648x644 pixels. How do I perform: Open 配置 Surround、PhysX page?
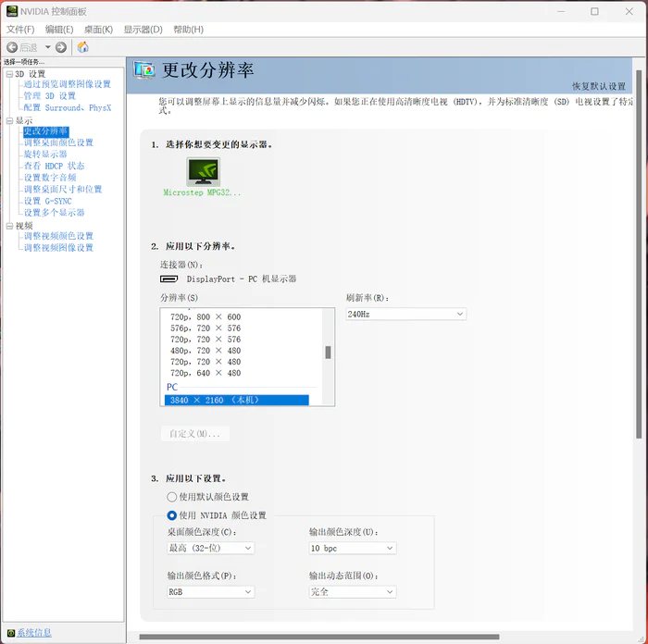point(68,108)
